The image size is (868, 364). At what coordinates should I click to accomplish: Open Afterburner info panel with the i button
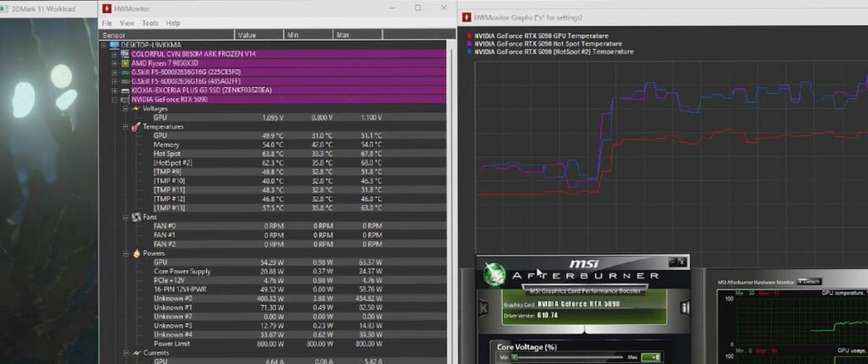684,307
